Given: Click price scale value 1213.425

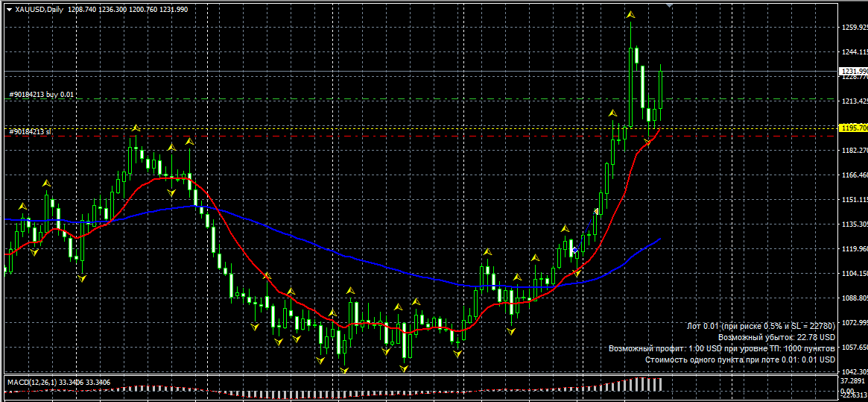Looking at the screenshot, I should tap(854, 101).
